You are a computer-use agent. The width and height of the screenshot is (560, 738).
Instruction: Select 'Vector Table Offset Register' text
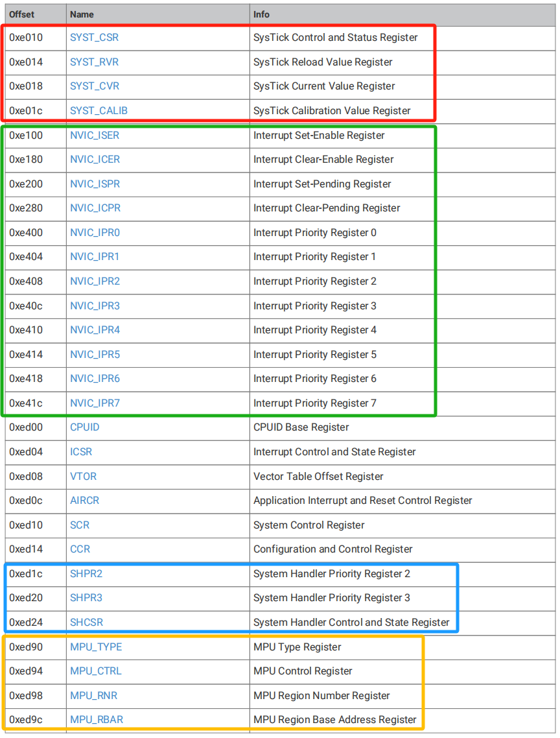pyautogui.click(x=319, y=476)
